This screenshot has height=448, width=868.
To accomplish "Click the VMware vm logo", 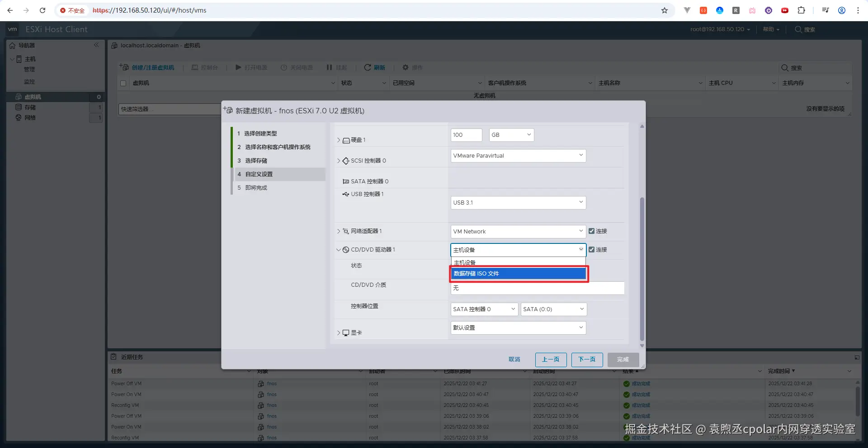I will click(13, 29).
